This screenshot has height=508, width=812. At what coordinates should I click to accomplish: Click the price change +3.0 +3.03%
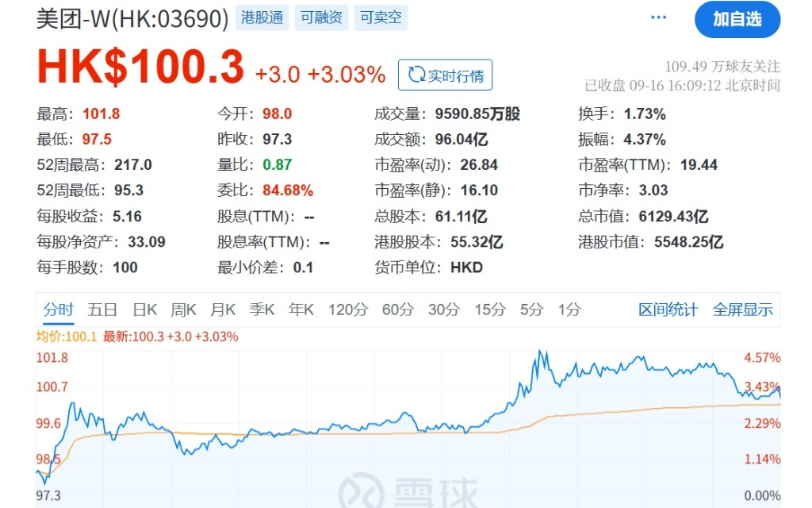point(320,75)
